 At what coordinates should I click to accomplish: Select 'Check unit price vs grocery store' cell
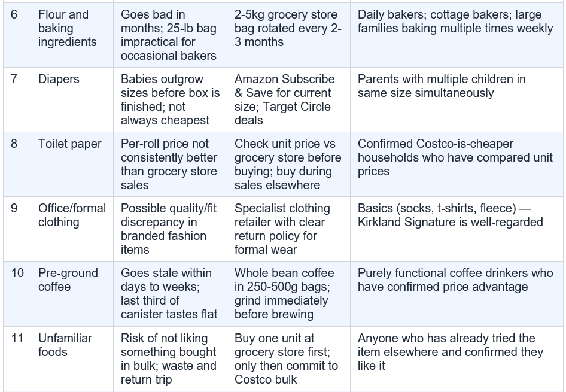[x=288, y=164]
